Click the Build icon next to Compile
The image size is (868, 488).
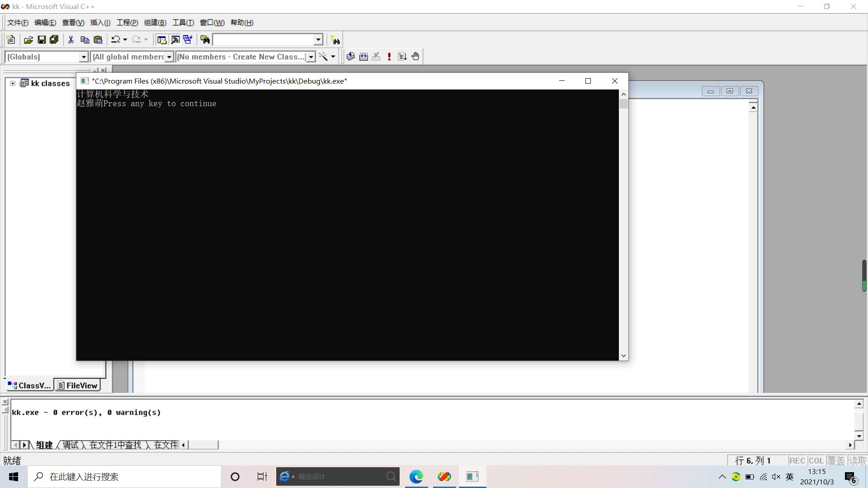pos(363,56)
